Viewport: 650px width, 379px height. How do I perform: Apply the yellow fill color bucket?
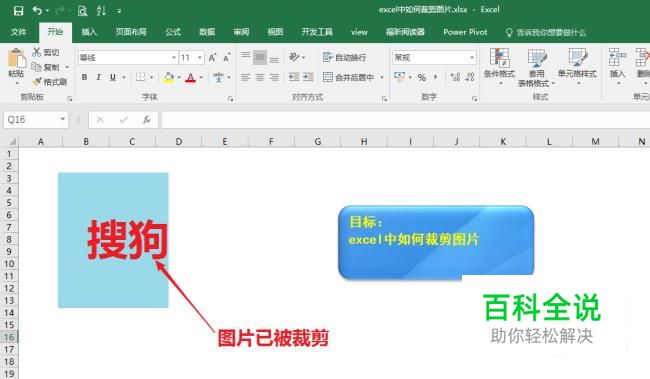[x=169, y=77]
